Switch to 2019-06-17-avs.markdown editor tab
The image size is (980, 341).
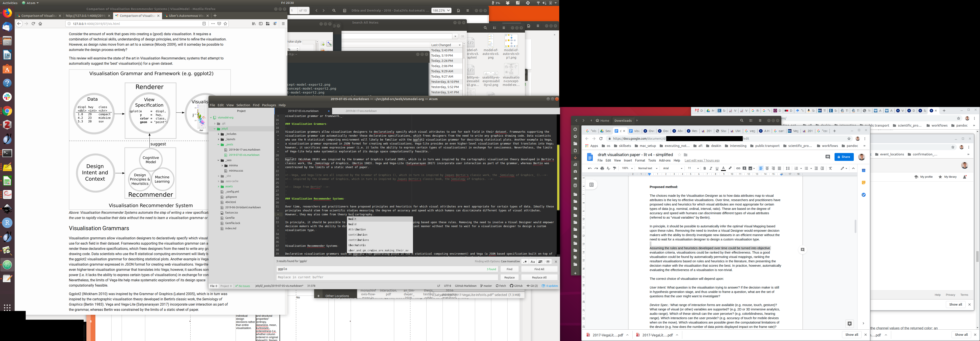coord(361,111)
